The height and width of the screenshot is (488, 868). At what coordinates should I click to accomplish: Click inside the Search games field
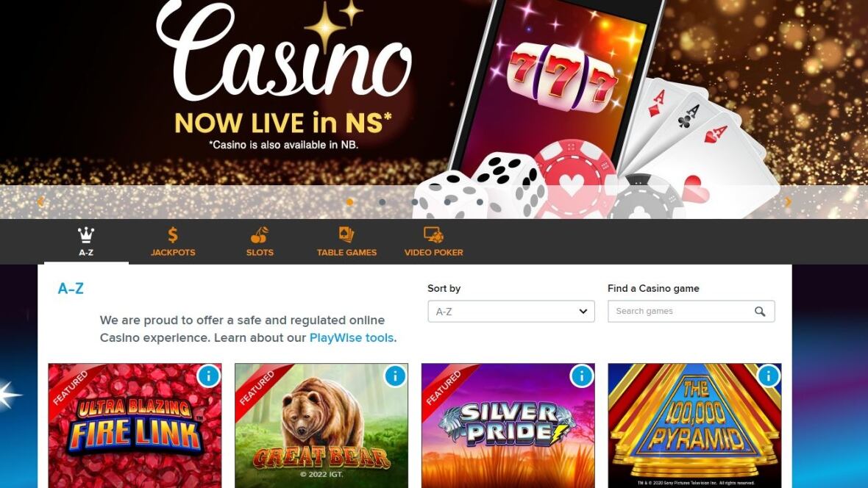[681, 312]
